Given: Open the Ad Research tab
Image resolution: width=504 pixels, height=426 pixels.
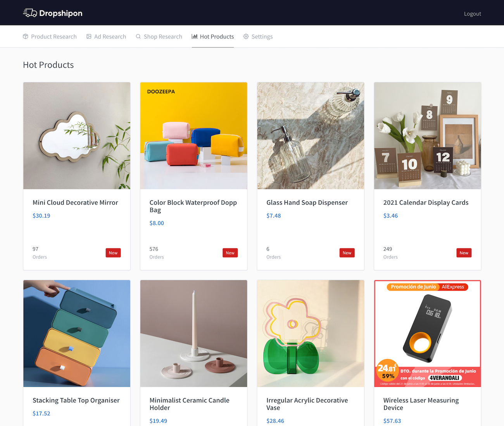Looking at the screenshot, I should 110,36.
